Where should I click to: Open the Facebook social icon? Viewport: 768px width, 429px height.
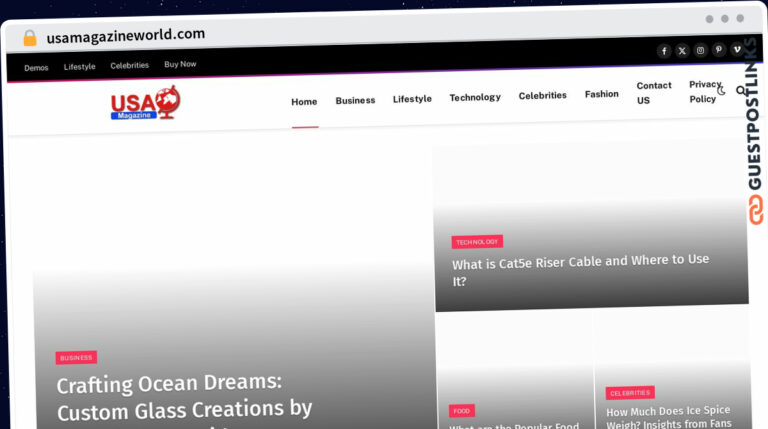coord(664,51)
